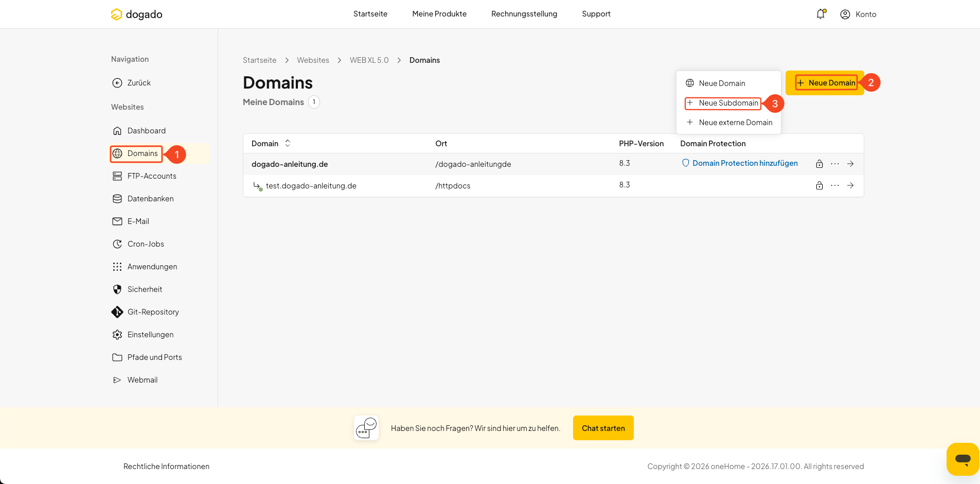This screenshot has height=484, width=980.
Task: Open Rechnungsstellung in top navigation
Action: click(524, 14)
